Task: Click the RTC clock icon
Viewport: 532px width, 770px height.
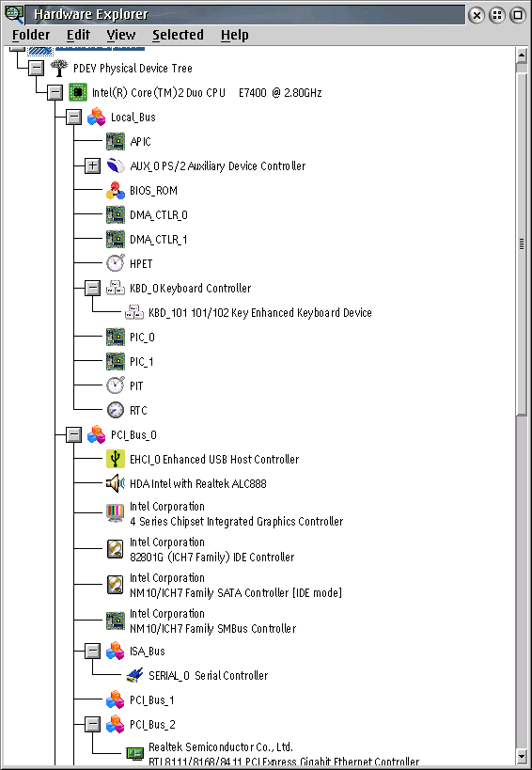Action: tap(116, 410)
